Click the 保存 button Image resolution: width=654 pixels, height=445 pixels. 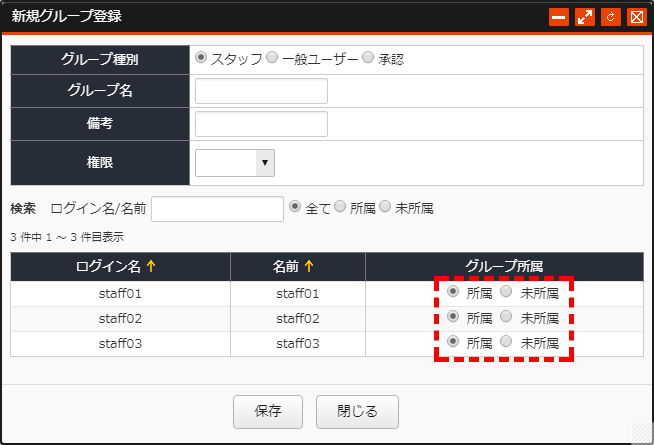268,412
